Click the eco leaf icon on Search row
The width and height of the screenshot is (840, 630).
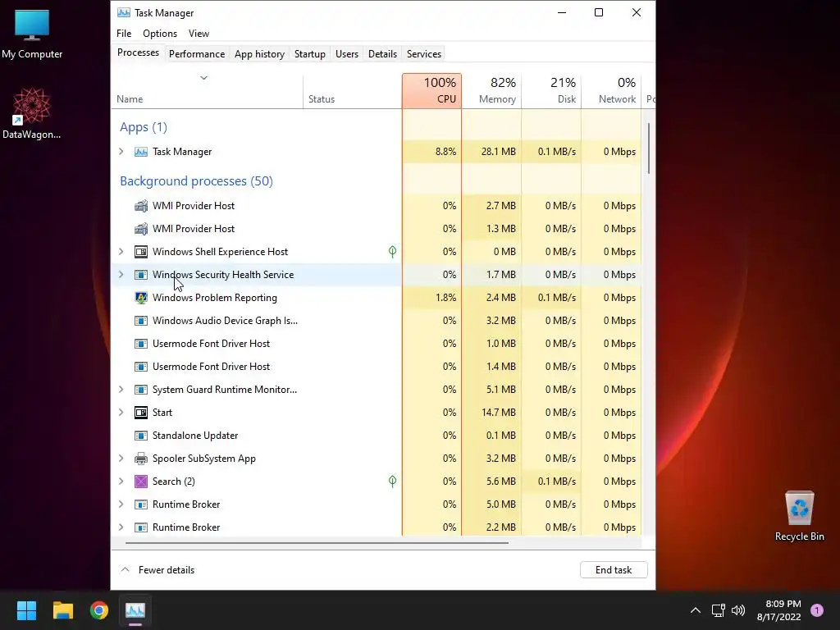tap(392, 482)
